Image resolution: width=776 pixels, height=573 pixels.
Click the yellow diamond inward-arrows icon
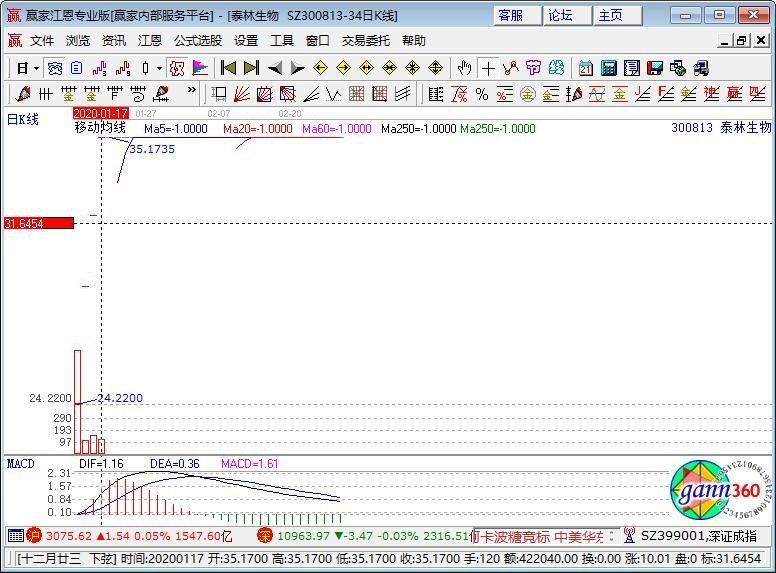389,68
